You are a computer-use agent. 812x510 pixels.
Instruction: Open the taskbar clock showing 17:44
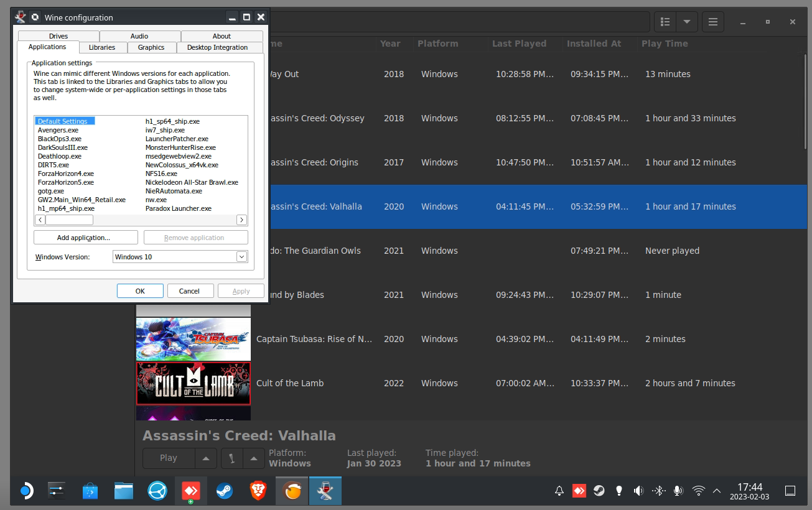point(750,491)
